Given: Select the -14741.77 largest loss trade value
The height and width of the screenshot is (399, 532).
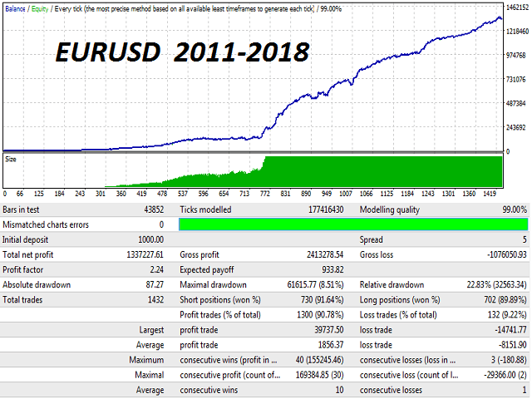Looking at the screenshot, I should (510, 330).
